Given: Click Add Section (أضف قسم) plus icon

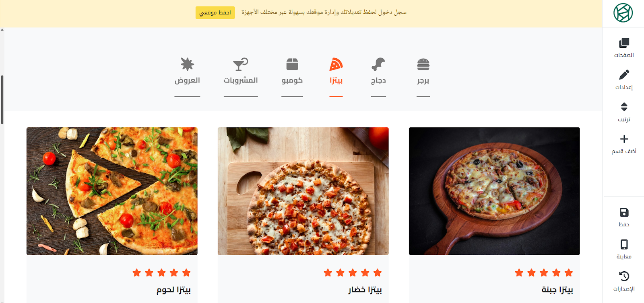Looking at the screenshot, I should (x=624, y=139).
